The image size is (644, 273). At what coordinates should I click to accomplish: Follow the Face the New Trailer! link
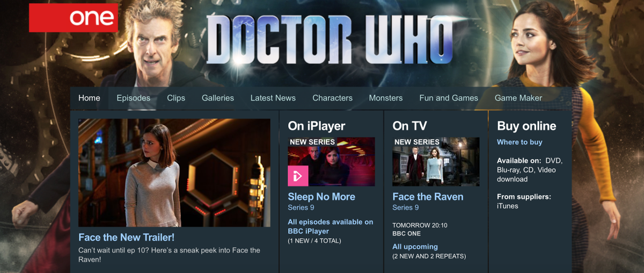[x=127, y=237]
